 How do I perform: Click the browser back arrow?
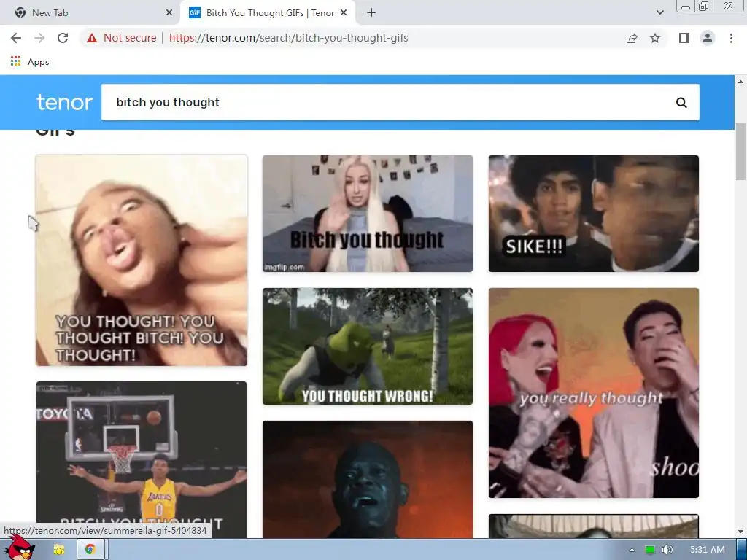click(x=16, y=38)
